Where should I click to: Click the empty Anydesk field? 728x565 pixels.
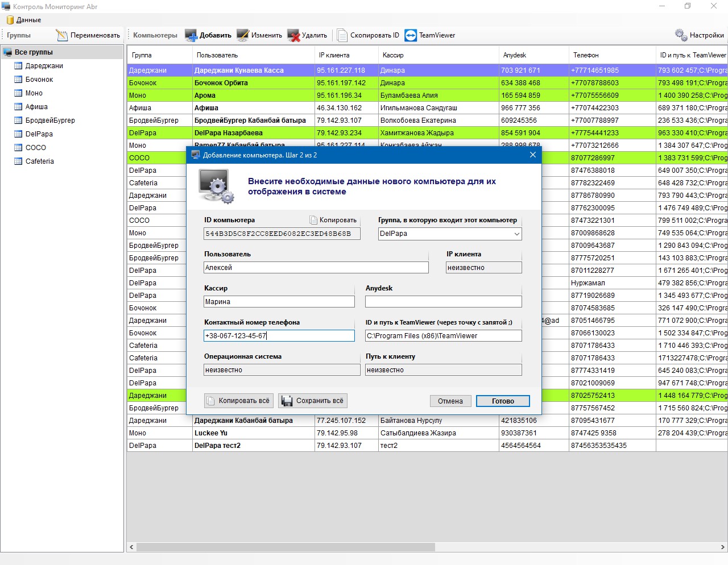(x=443, y=302)
